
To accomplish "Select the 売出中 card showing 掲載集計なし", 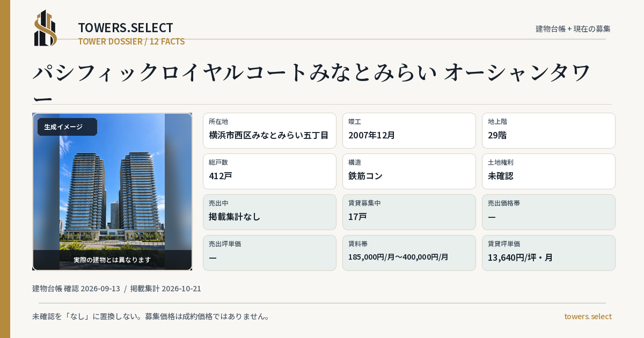I will click(x=269, y=212).
